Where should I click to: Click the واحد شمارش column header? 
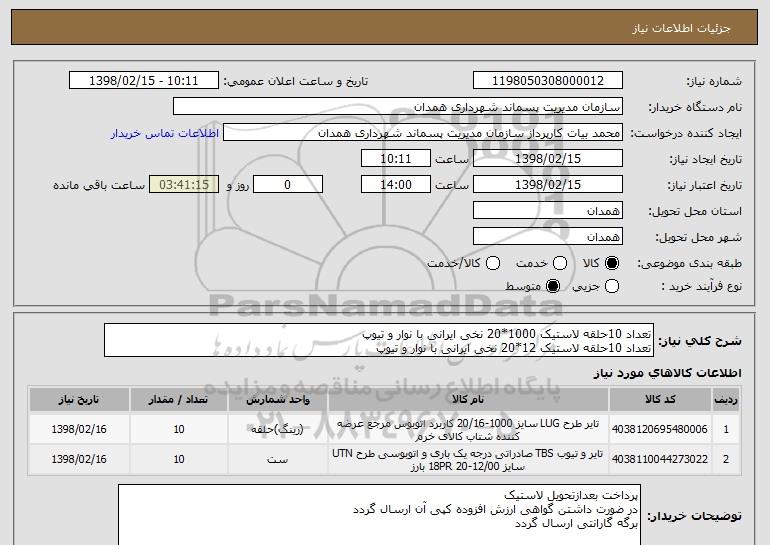277,400
